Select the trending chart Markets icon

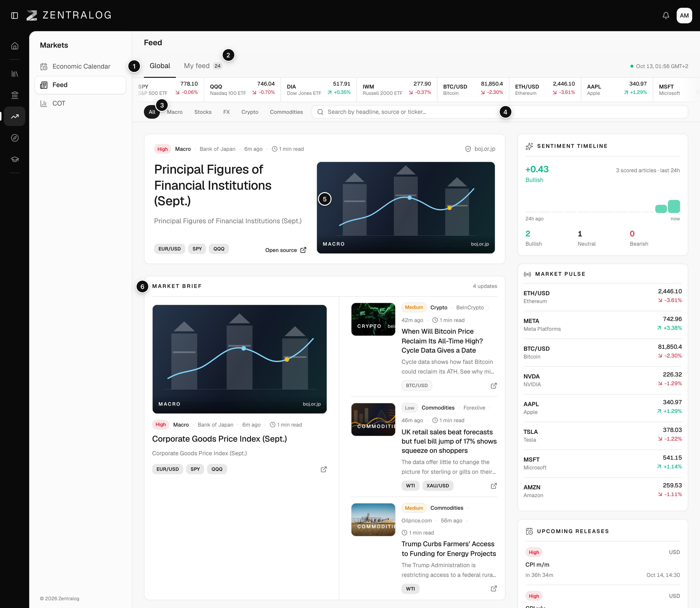pos(15,116)
